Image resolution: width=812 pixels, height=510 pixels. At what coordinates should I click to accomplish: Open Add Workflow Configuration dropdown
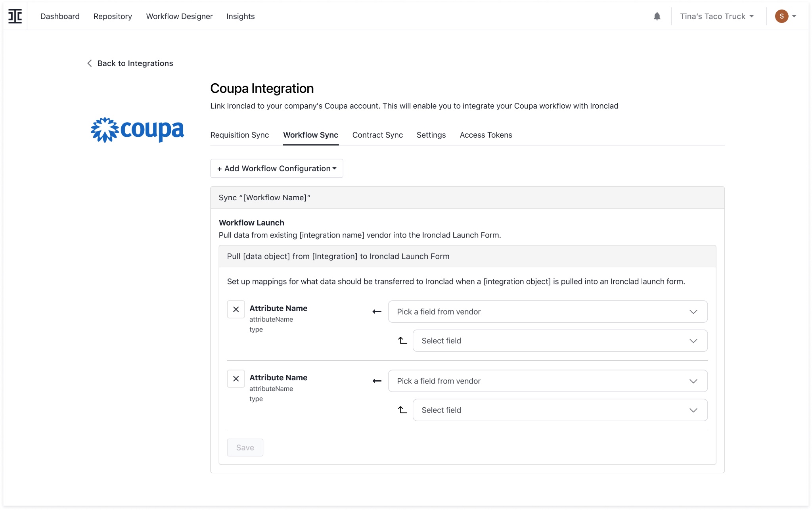point(277,169)
